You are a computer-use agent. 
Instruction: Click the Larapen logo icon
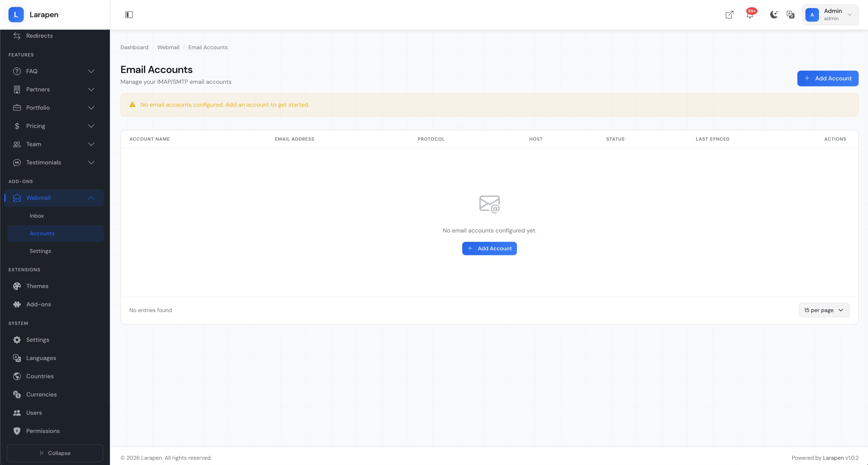click(16, 15)
